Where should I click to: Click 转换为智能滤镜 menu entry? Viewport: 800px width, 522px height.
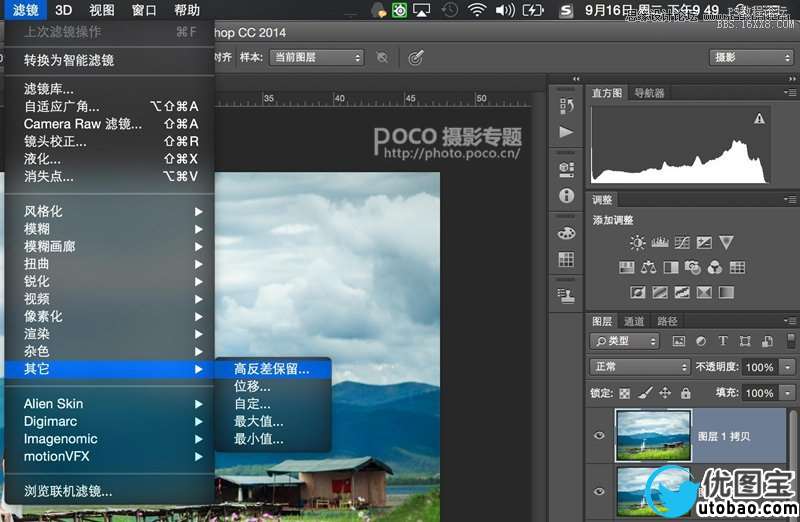coord(111,60)
